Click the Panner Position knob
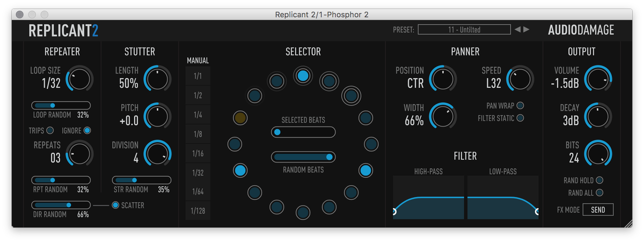This screenshot has width=644, height=242. (x=443, y=79)
